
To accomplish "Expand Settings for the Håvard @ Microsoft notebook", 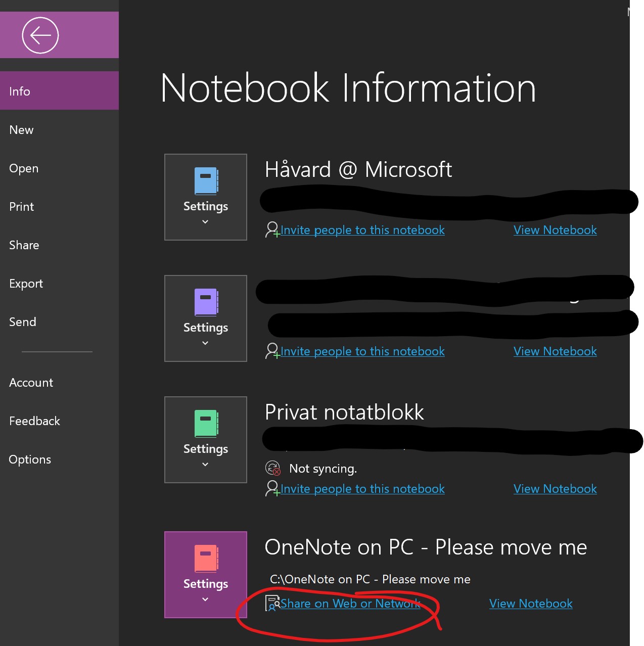I will click(x=205, y=221).
